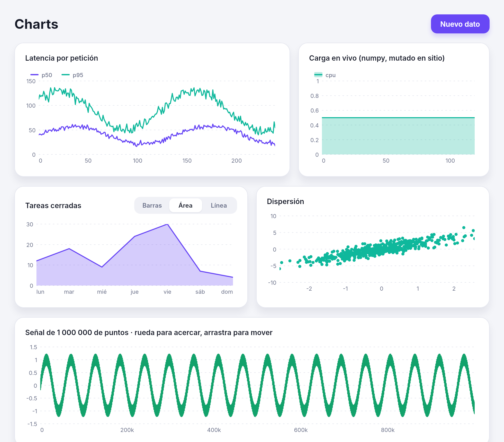The height and width of the screenshot is (442, 504).
Task: Click the '-1.5' label in signal chart
Action: [x=32, y=424]
